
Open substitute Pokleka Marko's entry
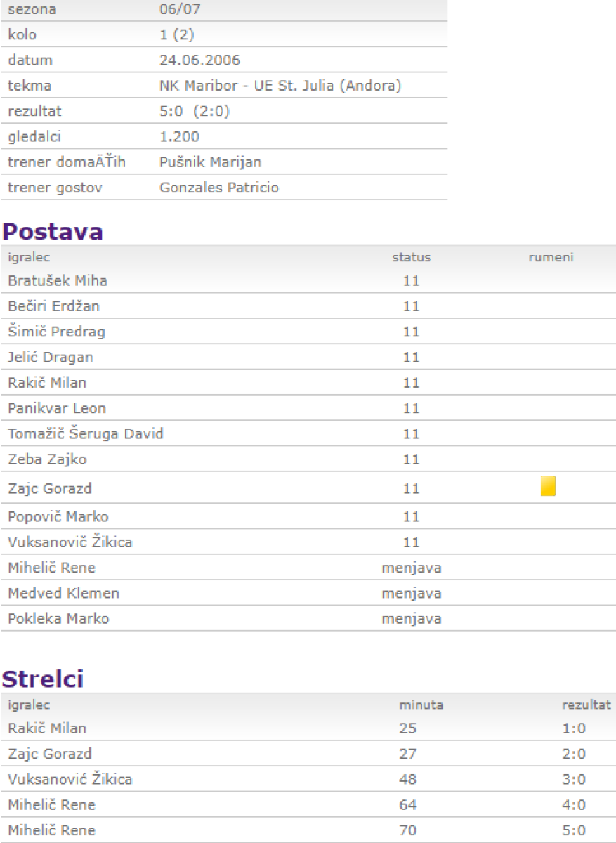[58, 619]
